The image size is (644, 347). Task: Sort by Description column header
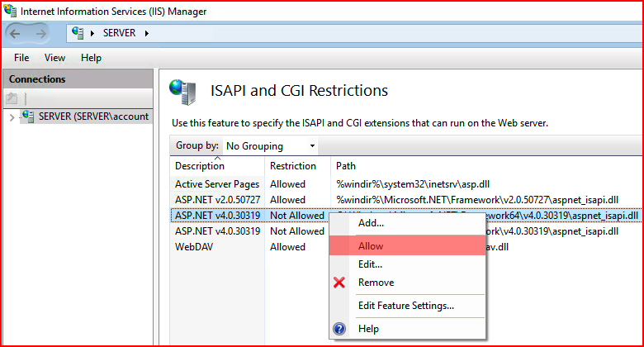pyautogui.click(x=217, y=166)
